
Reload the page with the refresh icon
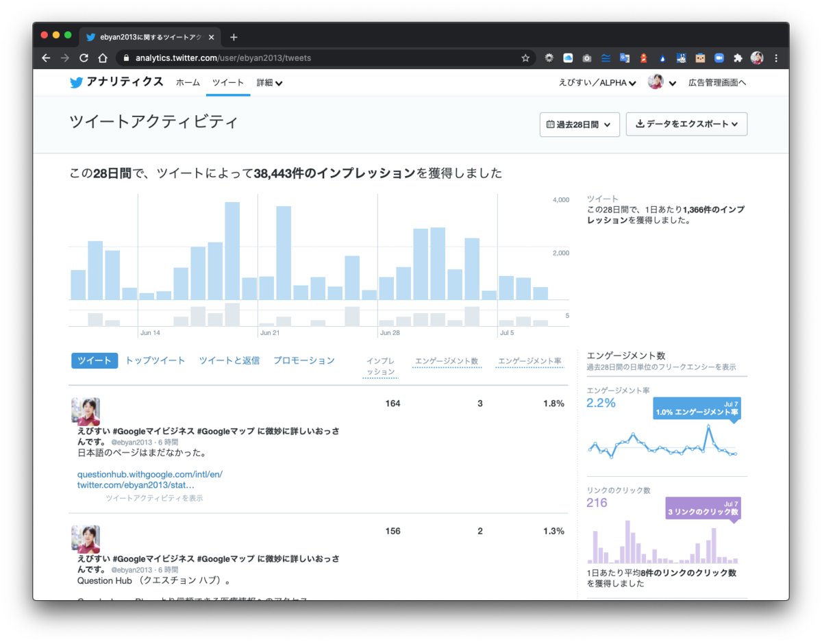pyautogui.click(x=84, y=58)
